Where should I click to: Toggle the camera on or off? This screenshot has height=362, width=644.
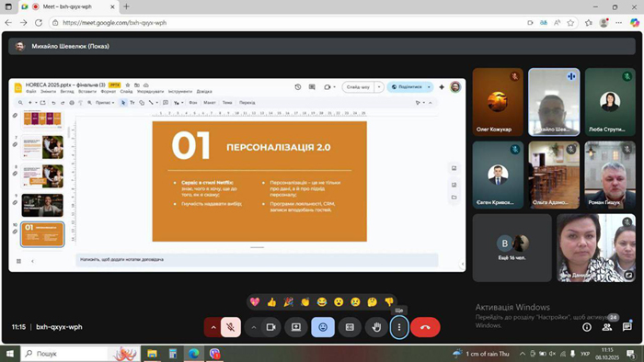point(271,327)
